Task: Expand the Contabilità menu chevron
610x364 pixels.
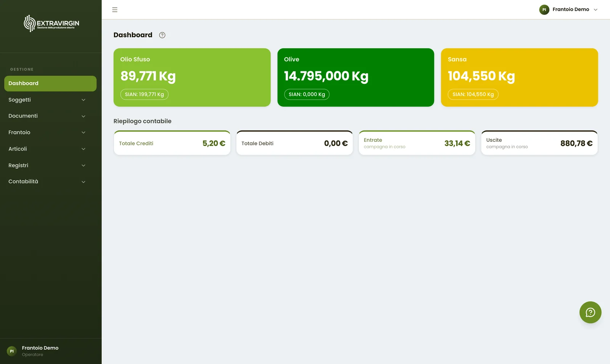Action: [83, 182]
